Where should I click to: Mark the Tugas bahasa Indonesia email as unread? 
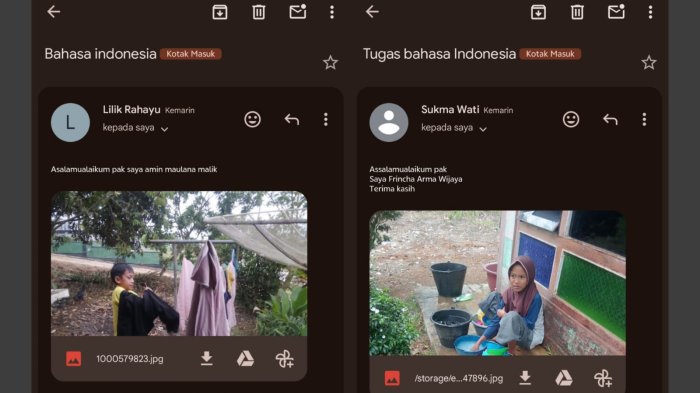pos(616,12)
